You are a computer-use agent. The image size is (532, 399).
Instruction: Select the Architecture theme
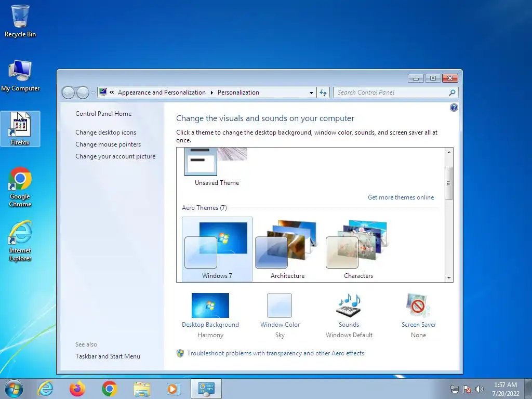pos(287,249)
